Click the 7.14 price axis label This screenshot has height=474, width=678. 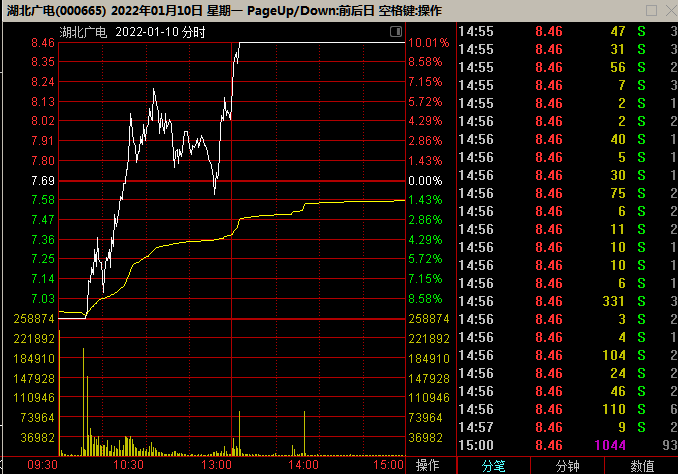coord(43,279)
